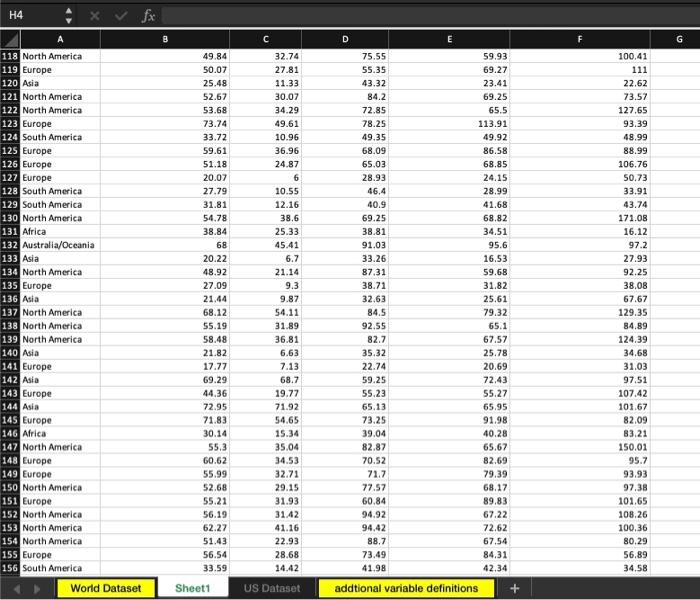Click the confirm entry checkmark icon

[x=121, y=16]
